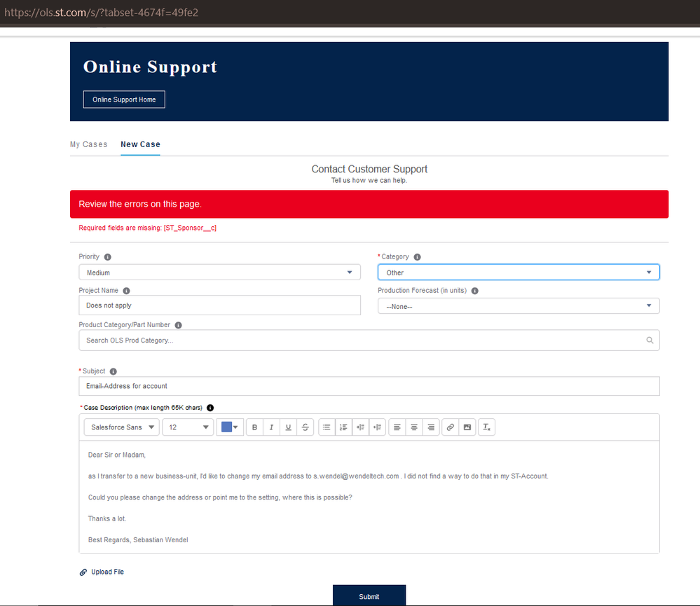This screenshot has width=700, height=606.
Task: Click the outdent icon
Action: coord(378,427)
